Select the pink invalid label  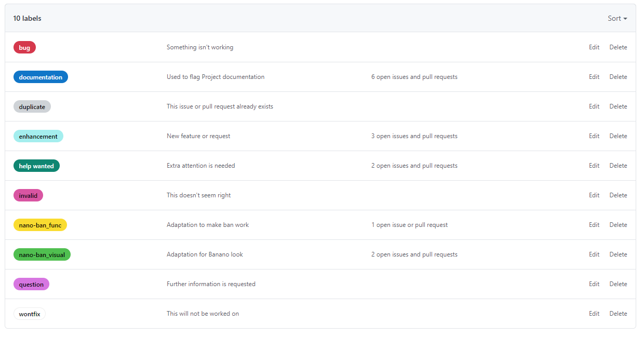point(28,196)
